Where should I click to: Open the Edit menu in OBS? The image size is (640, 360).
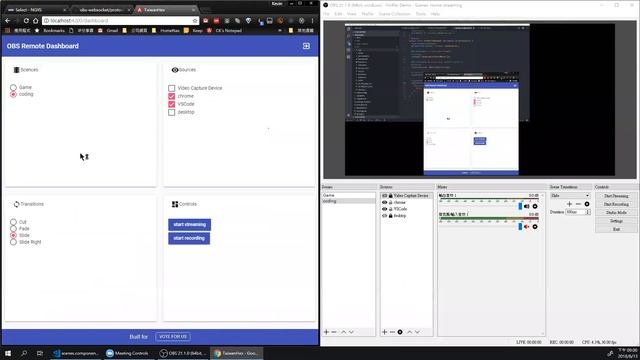point(338,14)
